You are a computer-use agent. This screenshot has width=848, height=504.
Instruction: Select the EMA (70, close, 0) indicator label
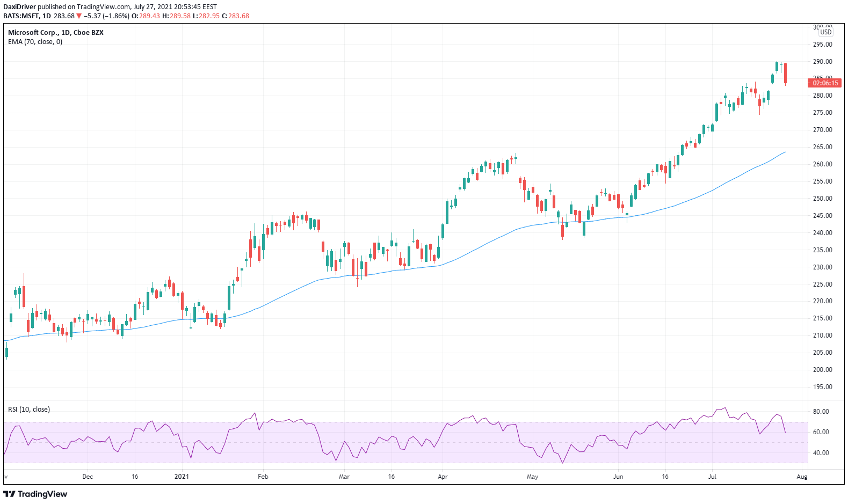(x=35, y=42)
